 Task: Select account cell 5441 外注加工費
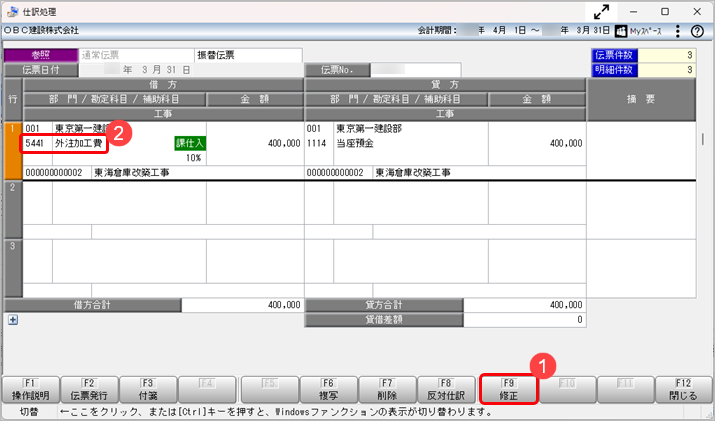click(64, 144)
